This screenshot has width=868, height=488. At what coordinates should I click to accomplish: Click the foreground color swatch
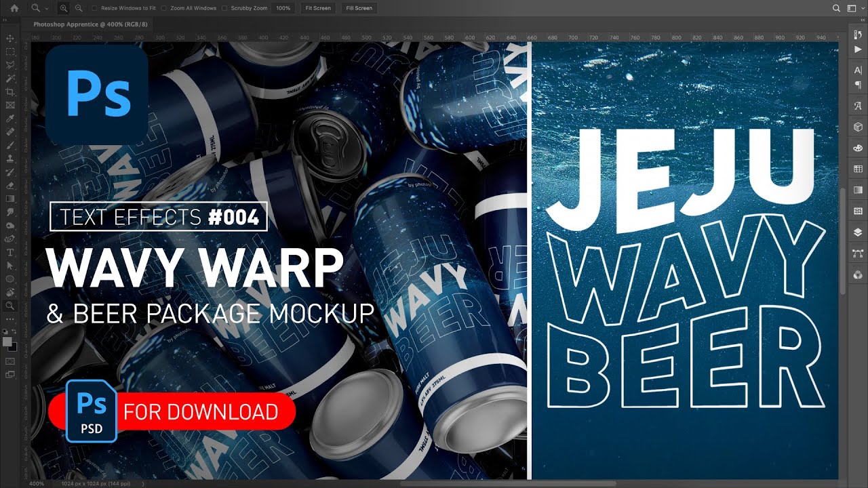coord(8,342)
